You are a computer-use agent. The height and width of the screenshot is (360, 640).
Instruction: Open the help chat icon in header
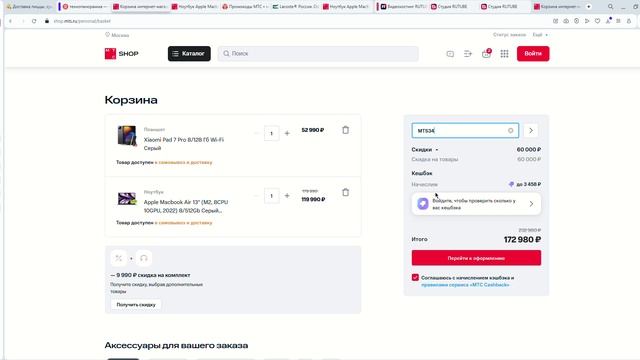click(450, 54)
